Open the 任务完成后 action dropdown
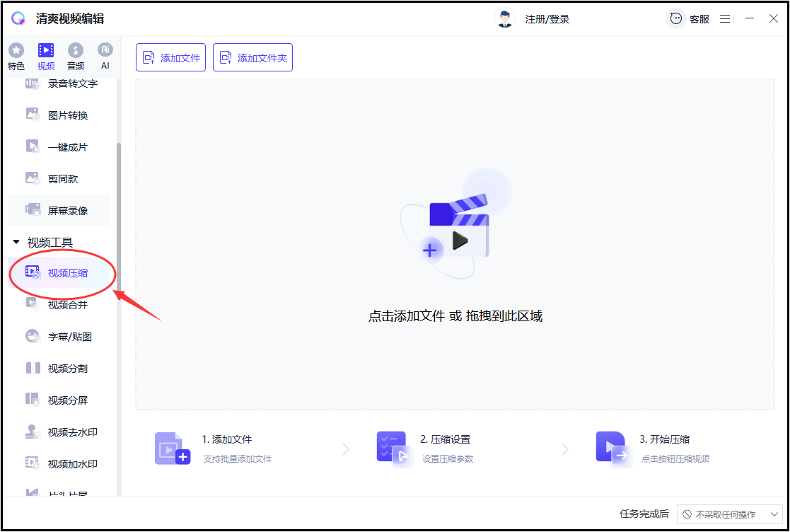This screenshot has height=532, width=790. point(730,514)
